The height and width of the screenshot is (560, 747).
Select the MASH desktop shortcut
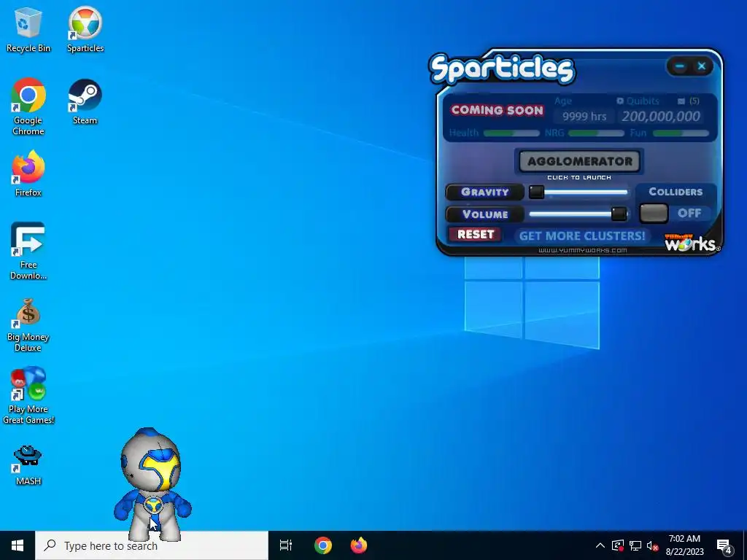tap(28, 465)
